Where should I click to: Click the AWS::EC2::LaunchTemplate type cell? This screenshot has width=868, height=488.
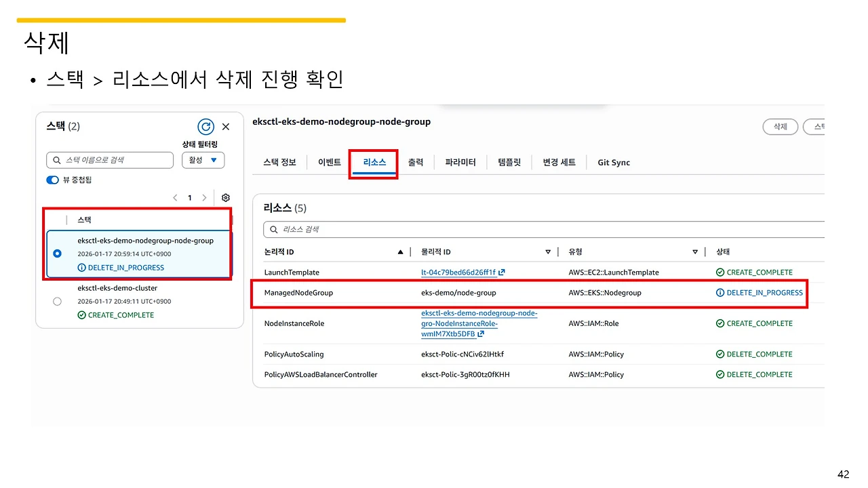point(614,272)
